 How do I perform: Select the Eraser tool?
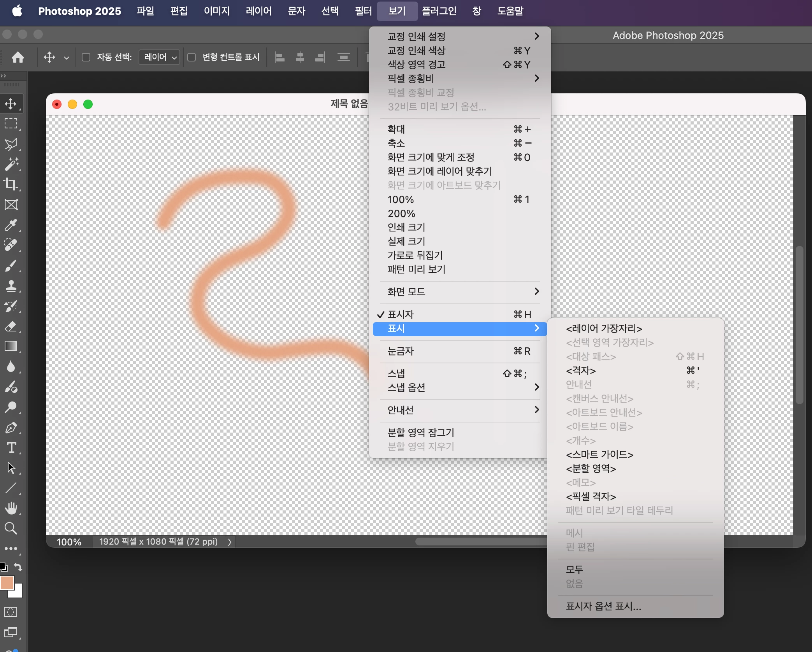[x=11, y=326]
